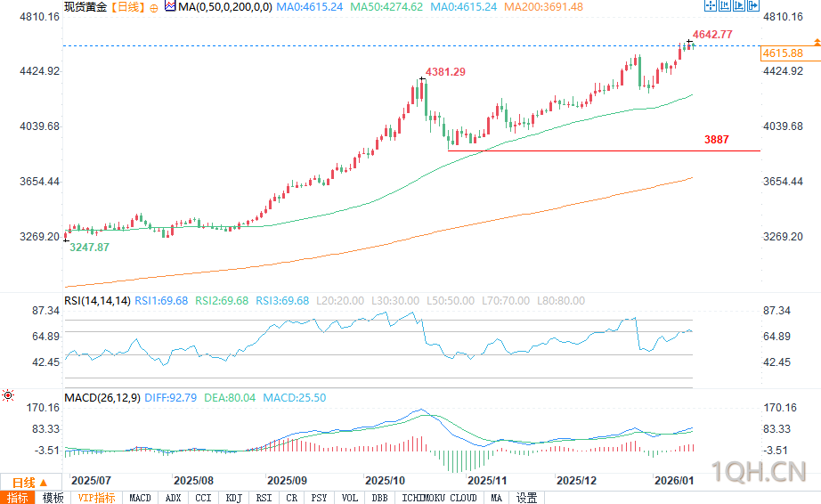Viewport: 821px width, 504px height.
Task: Click the red sun icon beside MACD panel
Action: 9,394
